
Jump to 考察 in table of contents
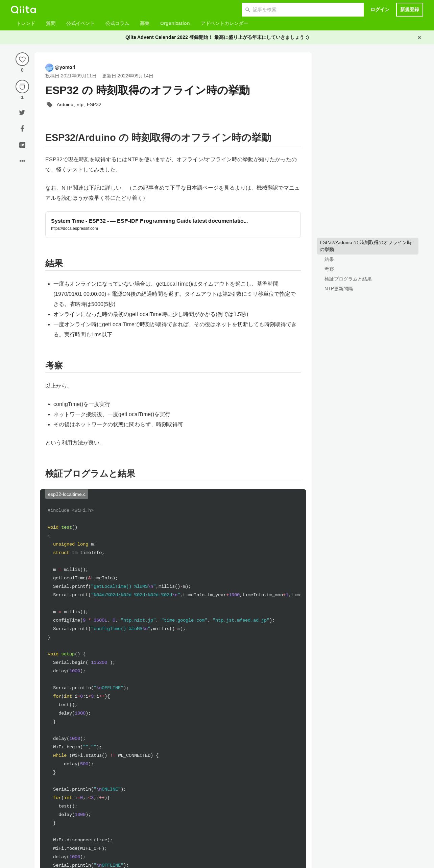tap(329, 269)
